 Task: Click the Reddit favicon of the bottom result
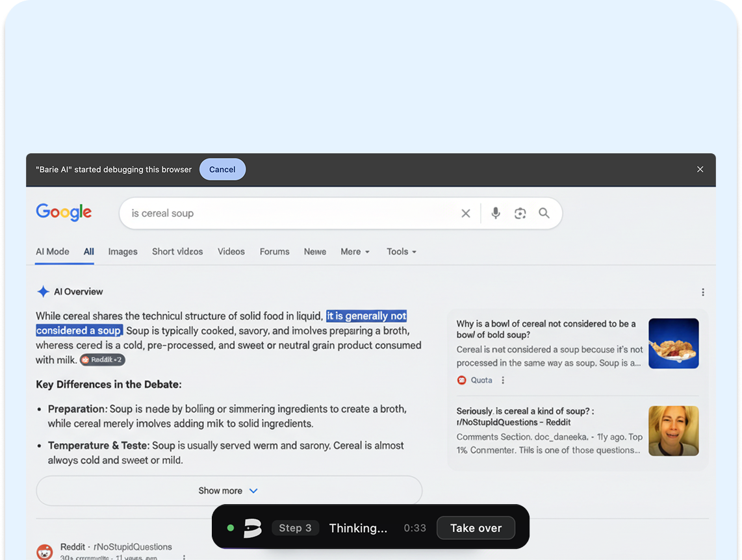[x=45, y=552]
